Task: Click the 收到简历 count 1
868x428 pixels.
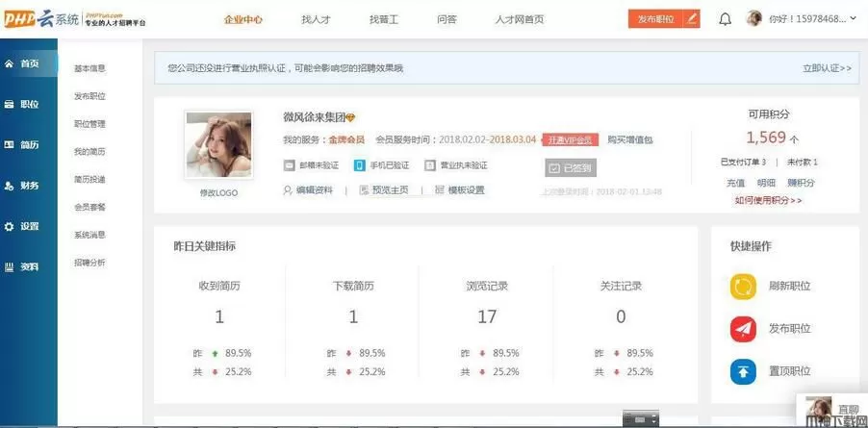Action: click(219, 316)
